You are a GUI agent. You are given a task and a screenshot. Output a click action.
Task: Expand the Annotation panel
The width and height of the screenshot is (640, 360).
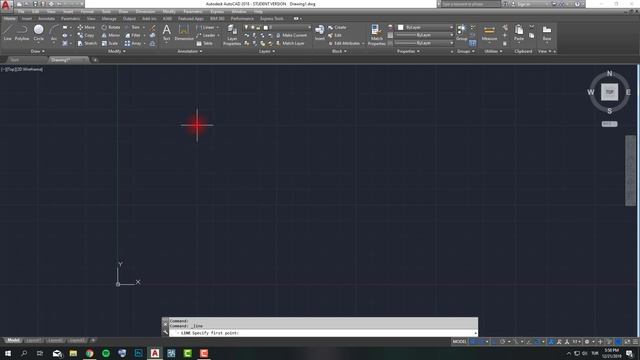tap(190, 51)
